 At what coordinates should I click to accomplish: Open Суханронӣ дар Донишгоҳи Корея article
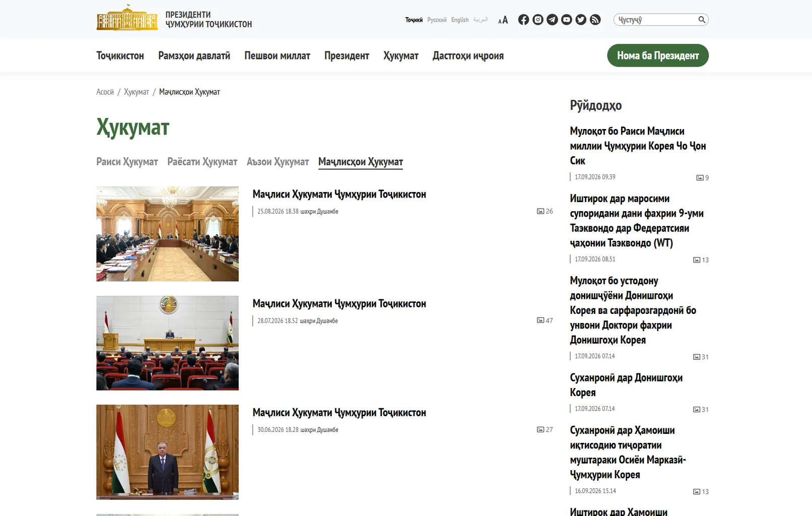point(626,385)
